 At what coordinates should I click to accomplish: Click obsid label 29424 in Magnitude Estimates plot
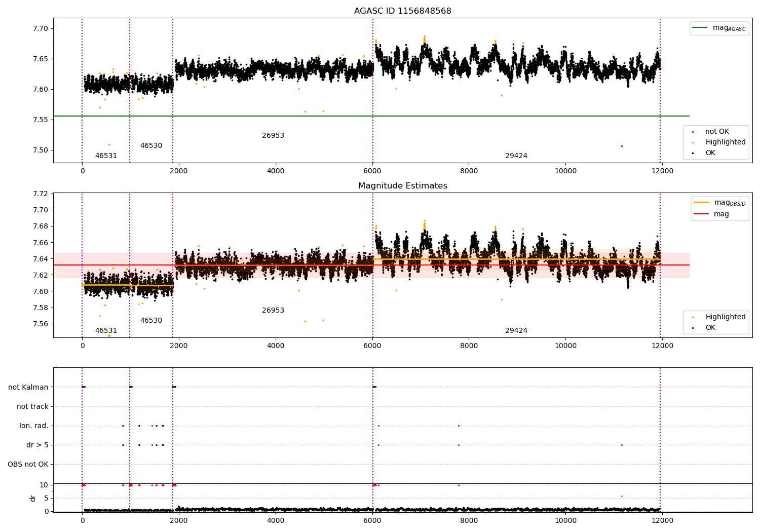516,331
